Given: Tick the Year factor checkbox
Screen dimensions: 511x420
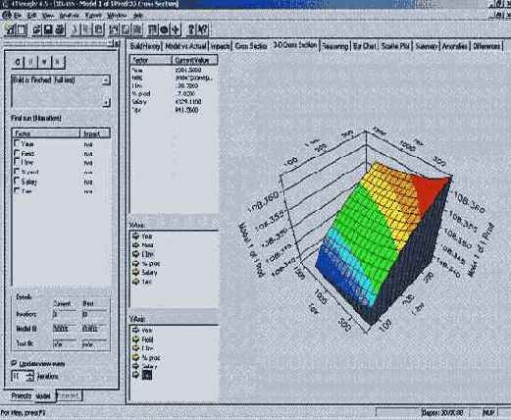Looking at the screenshot, I should tap(17, 143).
